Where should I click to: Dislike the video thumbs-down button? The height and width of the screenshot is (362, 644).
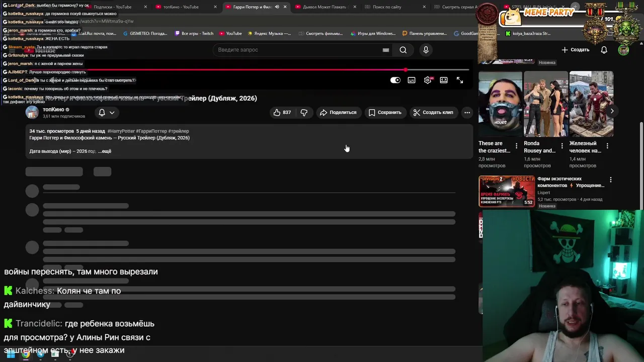coord(304,113)
